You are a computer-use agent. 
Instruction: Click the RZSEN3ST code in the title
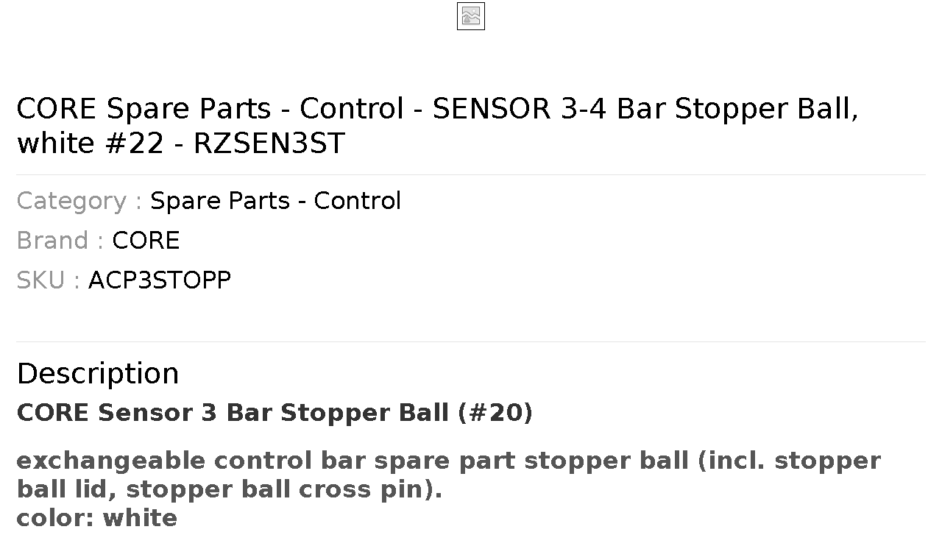(269, 143)
